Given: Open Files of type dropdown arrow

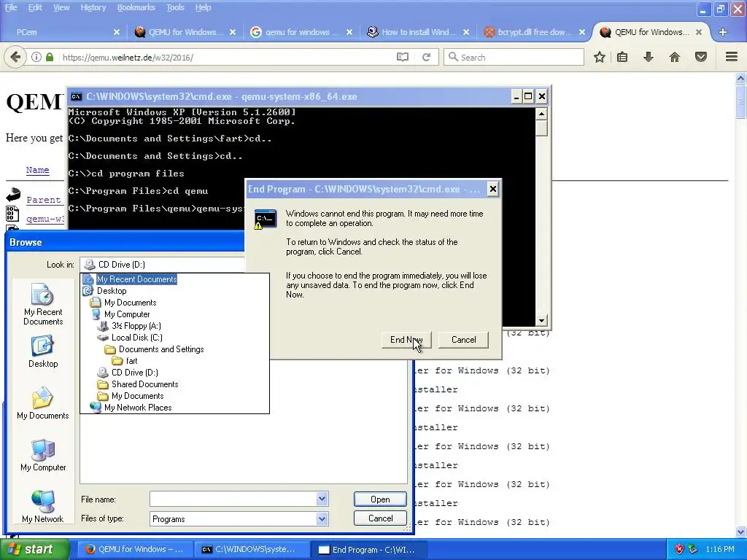Looking at the screenshot, I should (322, 518).
